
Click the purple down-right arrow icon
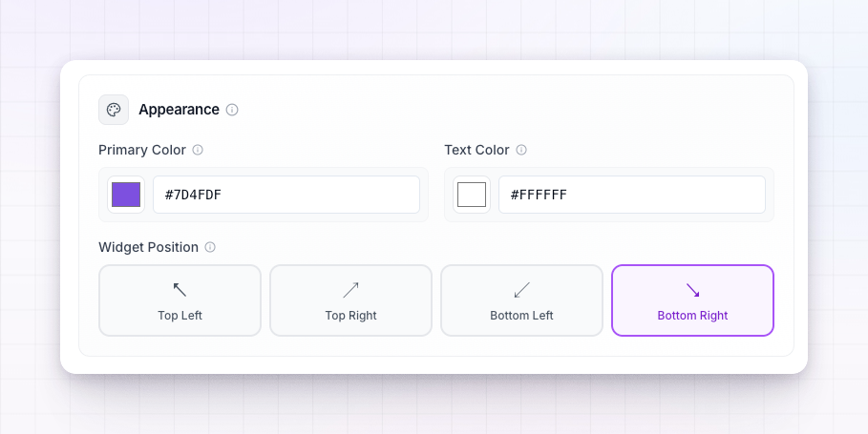pos(692,290)
